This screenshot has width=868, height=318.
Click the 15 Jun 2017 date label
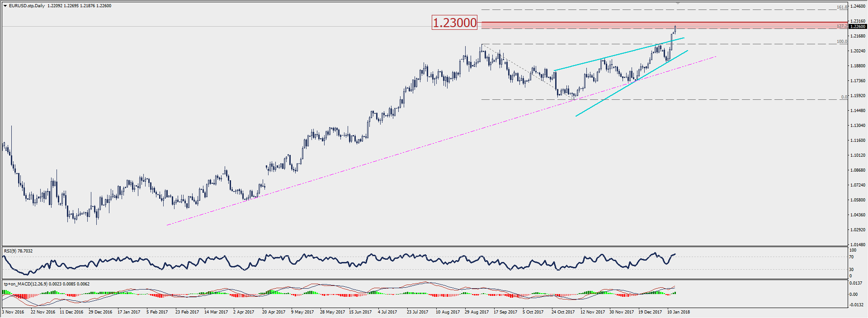[x=360, y=312]
